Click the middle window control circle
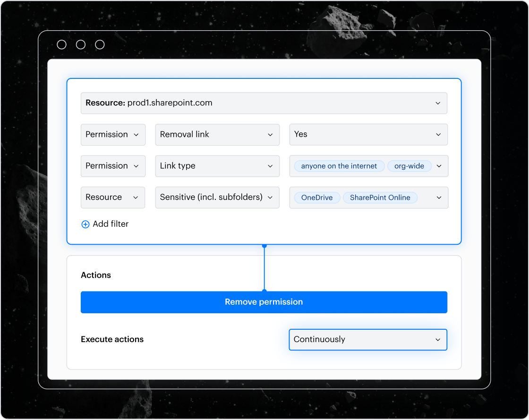Image resolution: width=529 pixels, height=420 pixels. coord(81,44)
